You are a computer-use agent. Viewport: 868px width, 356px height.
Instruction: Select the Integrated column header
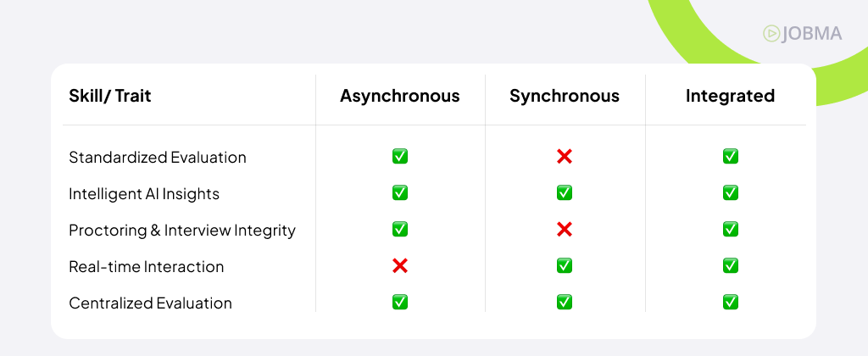730,96
